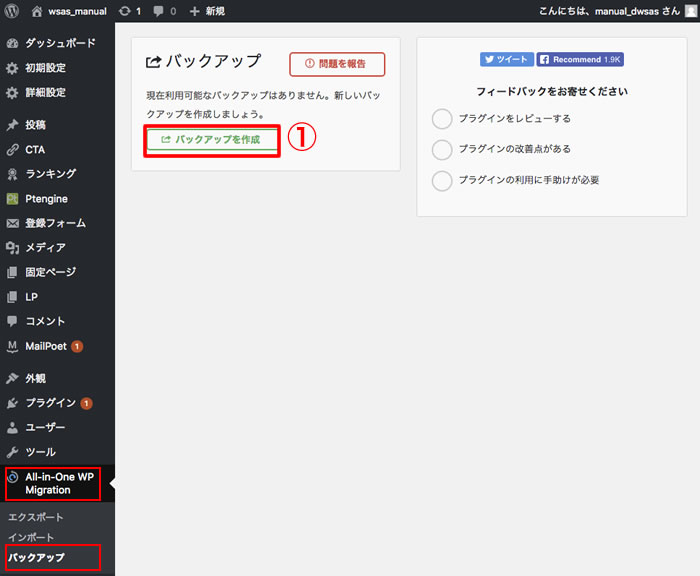
Task: Go to the エクスポート submenu item
Action: [35, 517]
